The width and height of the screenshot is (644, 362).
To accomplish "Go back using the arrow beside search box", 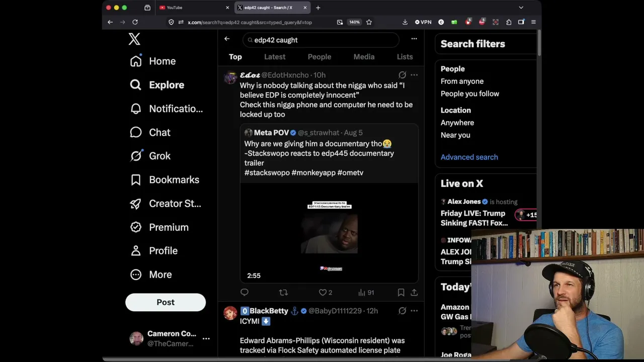I will pyautogui.click(x=227, y=39).
